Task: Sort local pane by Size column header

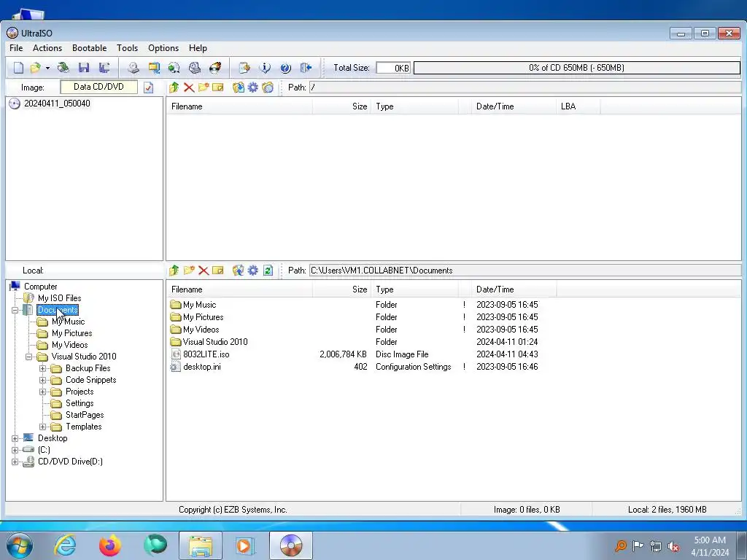Action: [341, 289]
